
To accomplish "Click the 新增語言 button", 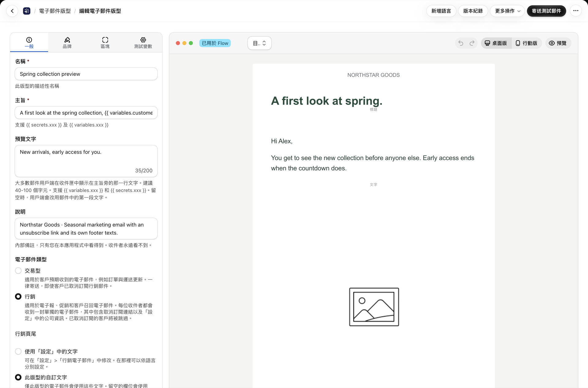I will point(441,11).
